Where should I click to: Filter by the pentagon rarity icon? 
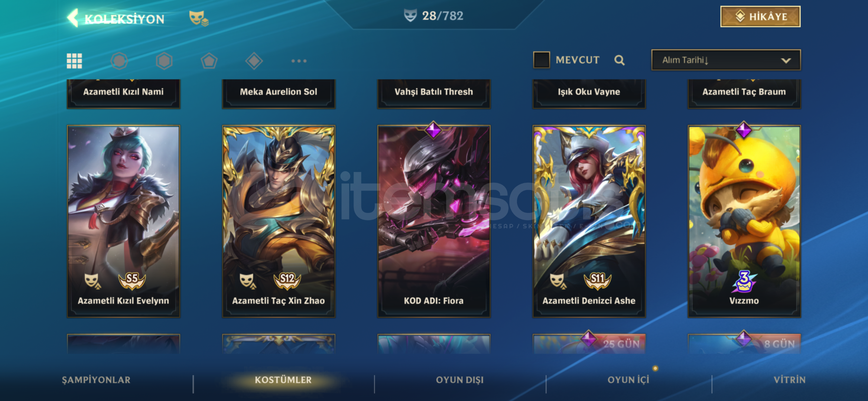(209, 61)
